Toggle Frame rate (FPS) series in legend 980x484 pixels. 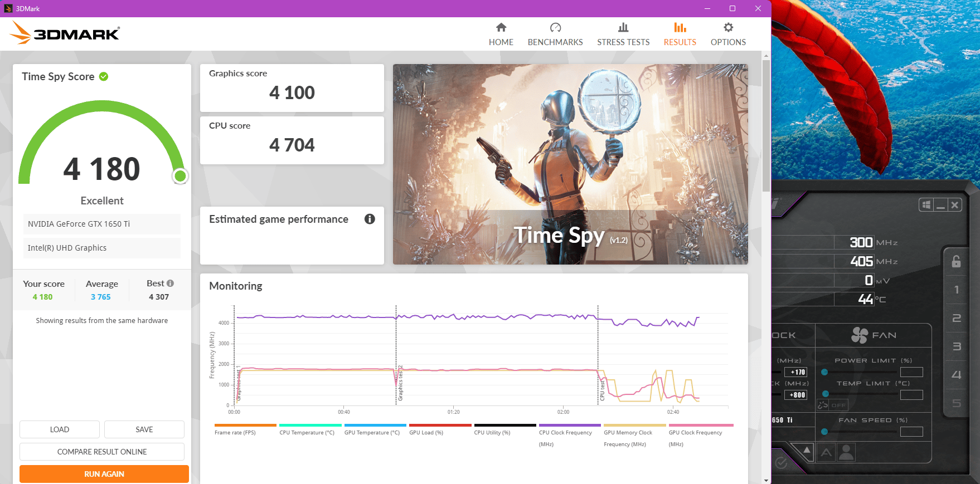[x=245, y=430]
